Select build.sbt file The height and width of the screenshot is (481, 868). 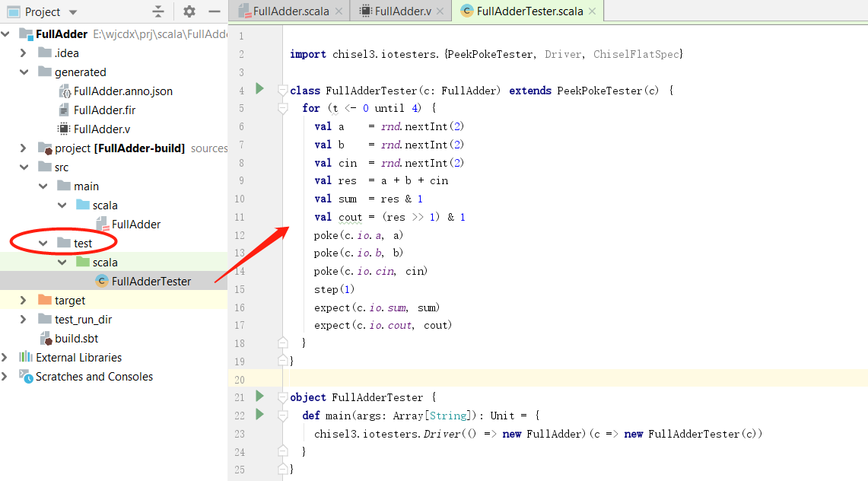tap(76, 338)
